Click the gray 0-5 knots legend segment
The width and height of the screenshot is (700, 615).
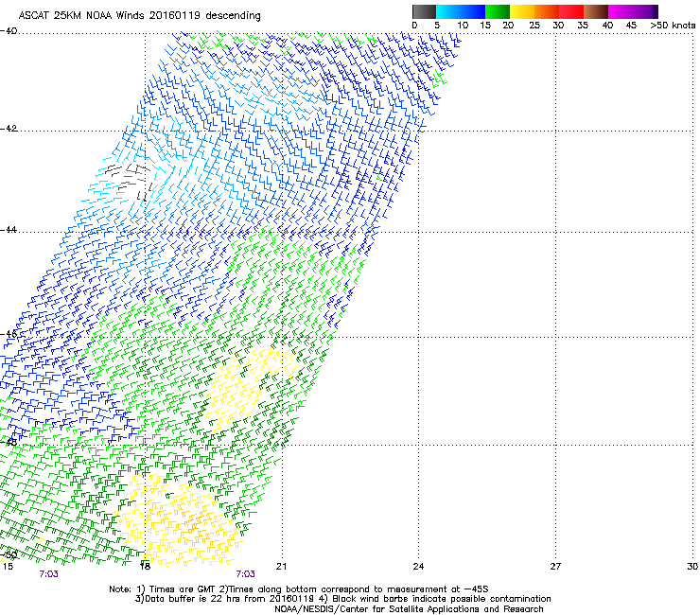(424, 11)
